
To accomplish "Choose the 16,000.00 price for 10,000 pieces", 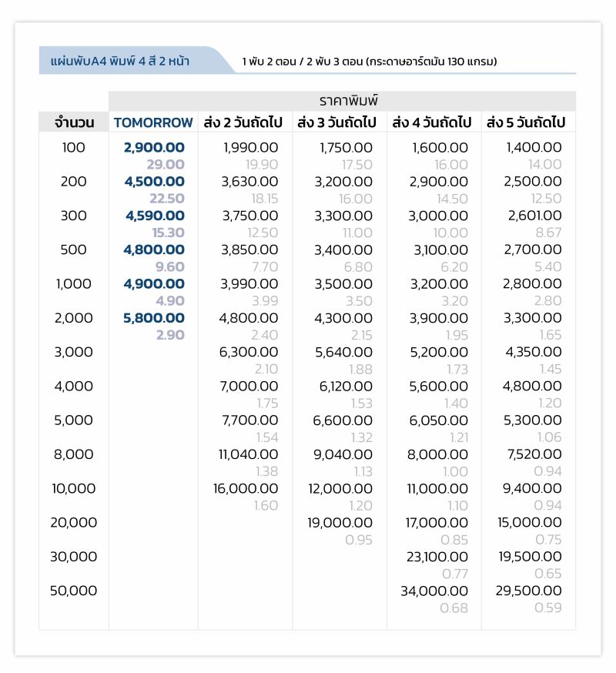I will 246,488.
